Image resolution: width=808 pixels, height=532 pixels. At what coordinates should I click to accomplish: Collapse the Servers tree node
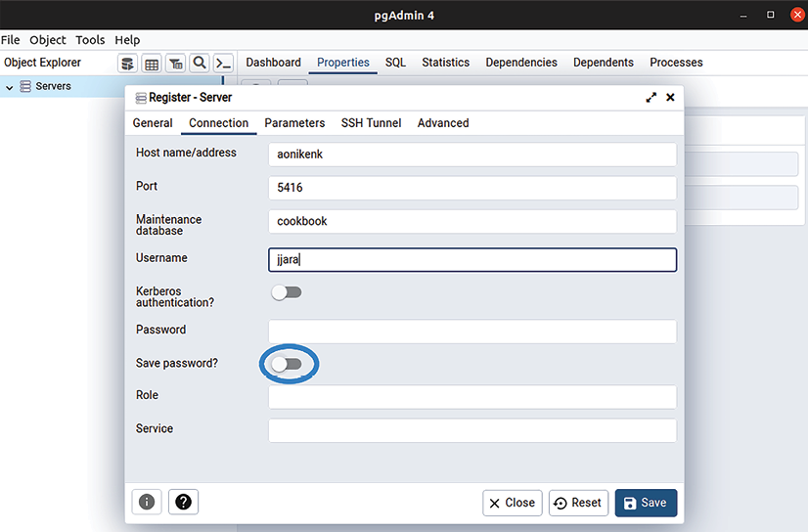[x=9, y=87]
